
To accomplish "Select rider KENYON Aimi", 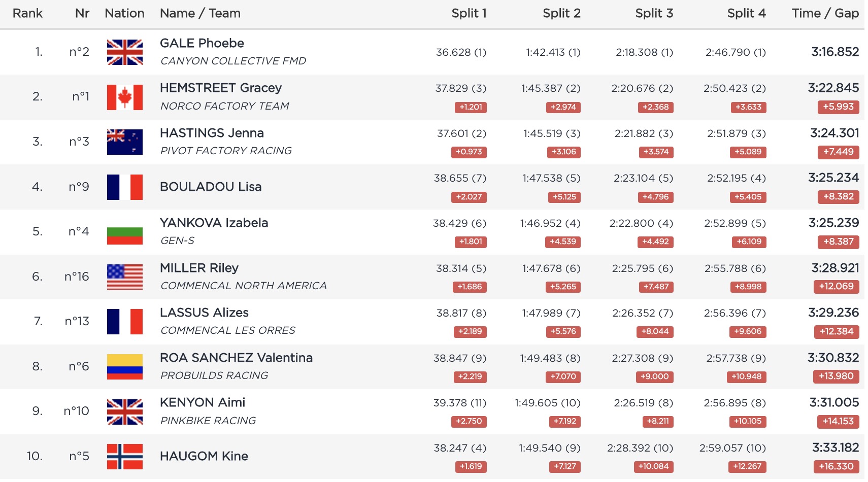I will [x=202, y=402].
